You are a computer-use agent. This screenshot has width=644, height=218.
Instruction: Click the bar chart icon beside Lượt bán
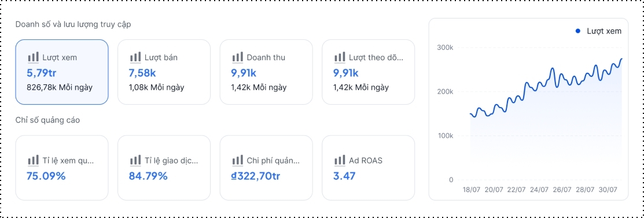tap(135, 57)
